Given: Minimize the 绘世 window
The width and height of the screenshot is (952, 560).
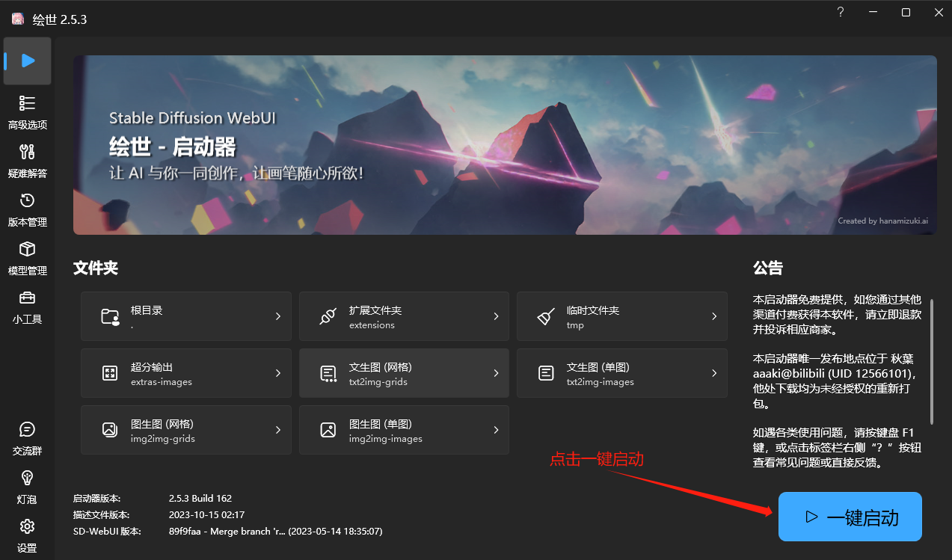Looking at the screenshot, I should tap(873, 12).
